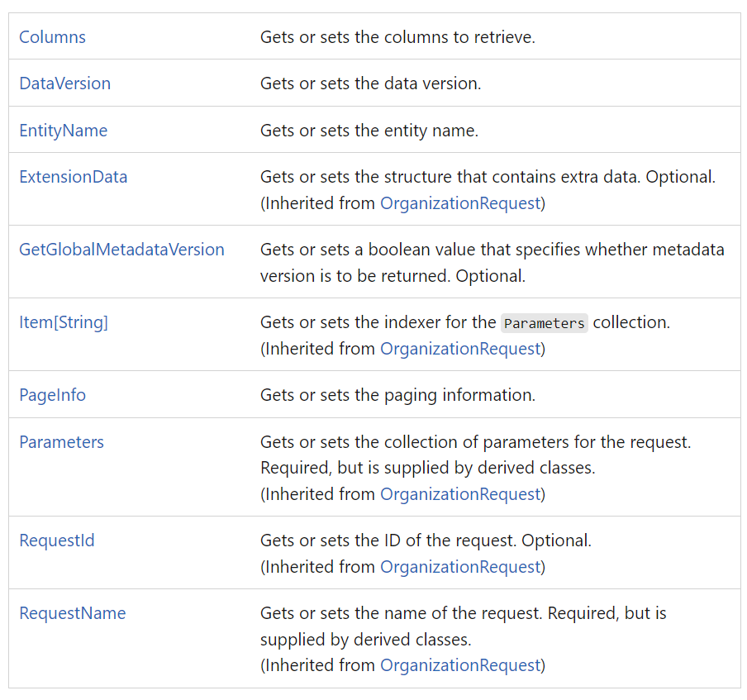Click the inline Parameters code text

(x=544, y=323)
